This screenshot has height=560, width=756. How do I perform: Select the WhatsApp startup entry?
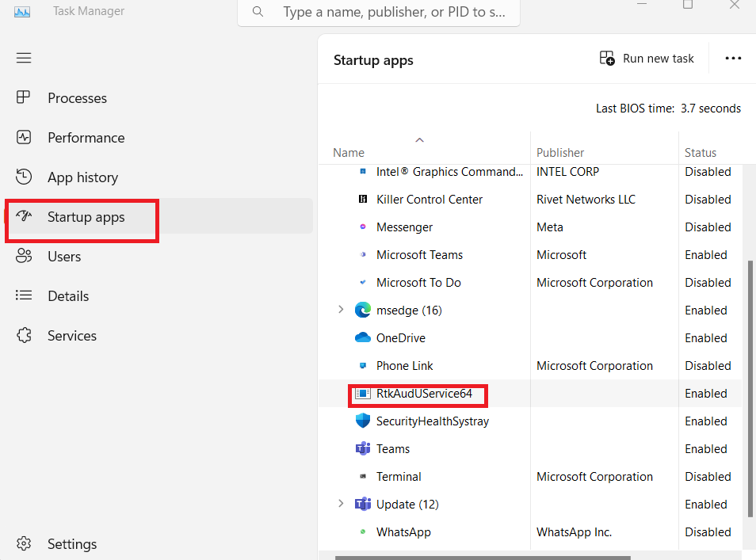[x=403, y=532]
